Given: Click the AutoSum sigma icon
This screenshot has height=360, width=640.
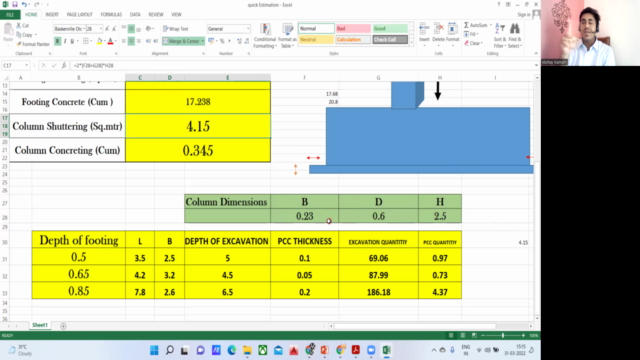Looking at the screenshot, I should point(466,25).
